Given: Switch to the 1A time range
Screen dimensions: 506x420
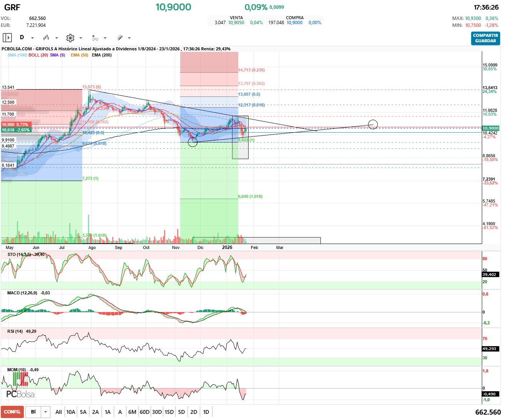Looking at the screenshot, I should pos(108,412).
